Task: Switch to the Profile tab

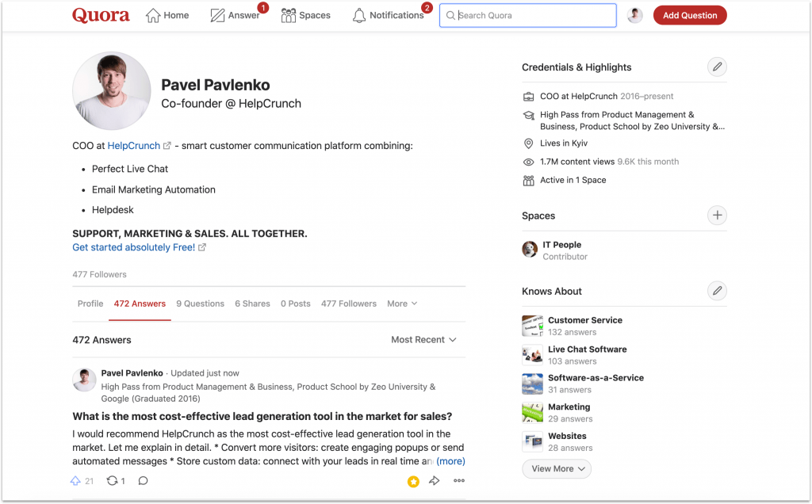Action: click(x=90, y=304)
